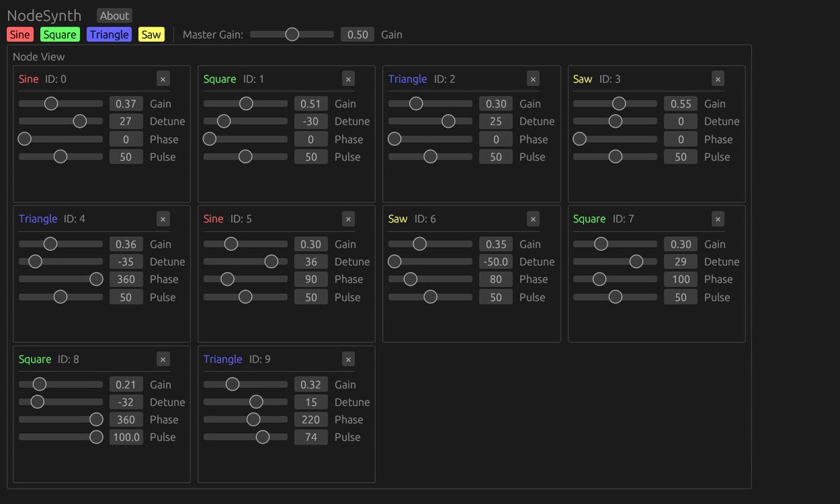Delete the Sine ID: 5 node
This screenshot has width=840, height=504.
click(x=348, y=219)
